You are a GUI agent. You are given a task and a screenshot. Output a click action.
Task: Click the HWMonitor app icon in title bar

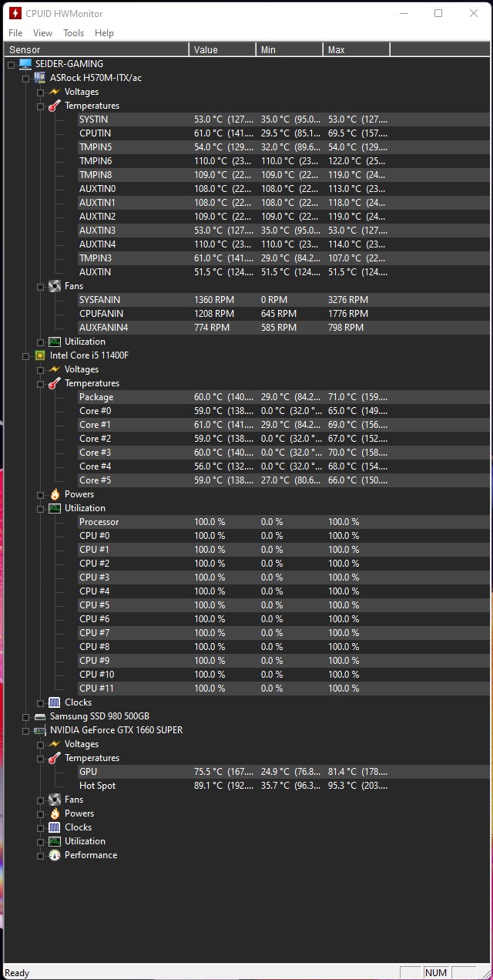[15, 14]
